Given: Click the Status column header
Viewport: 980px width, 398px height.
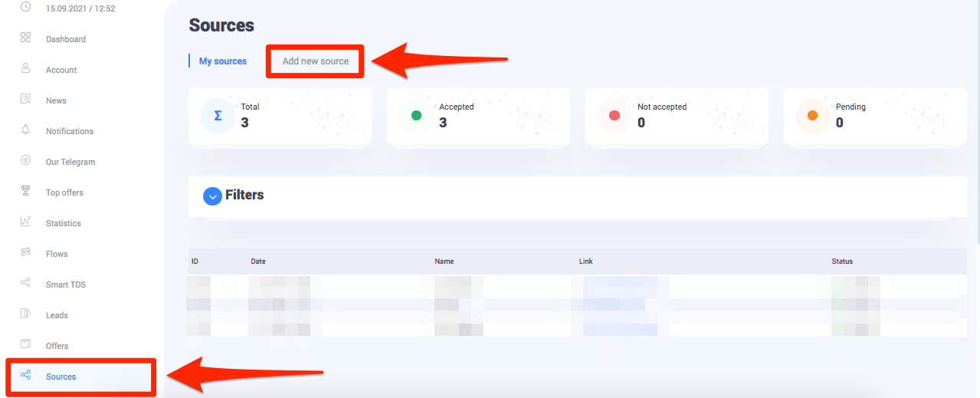Looking at the screenshot, I should point(842,261).
